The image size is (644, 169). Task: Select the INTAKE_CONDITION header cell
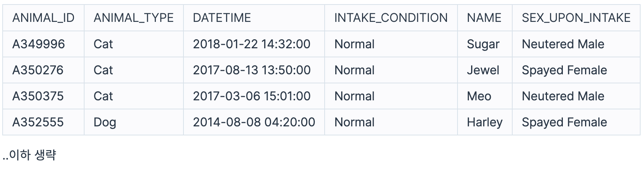point(391,18)
